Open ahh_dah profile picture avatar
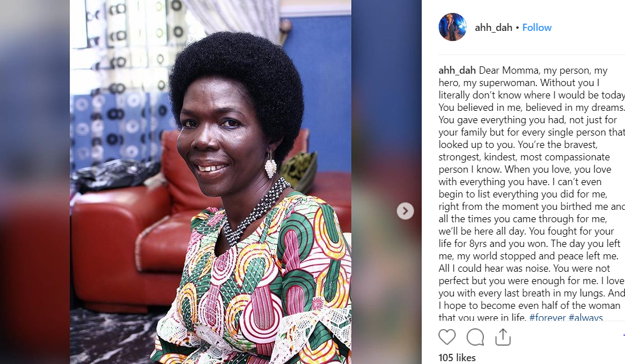The width and height of the screenshot is (625, 364). [x=452, y=27]
